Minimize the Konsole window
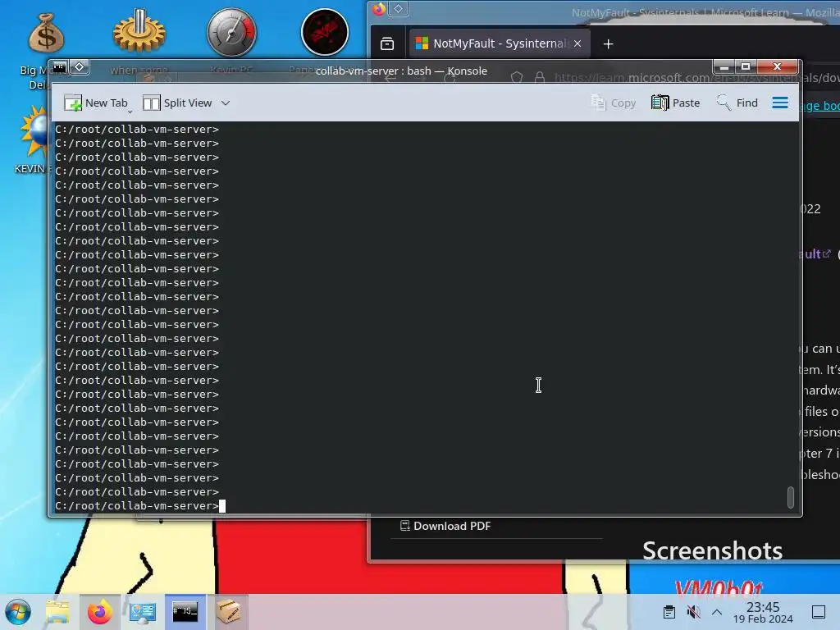840x630 pixels. [x=724, y=67]
